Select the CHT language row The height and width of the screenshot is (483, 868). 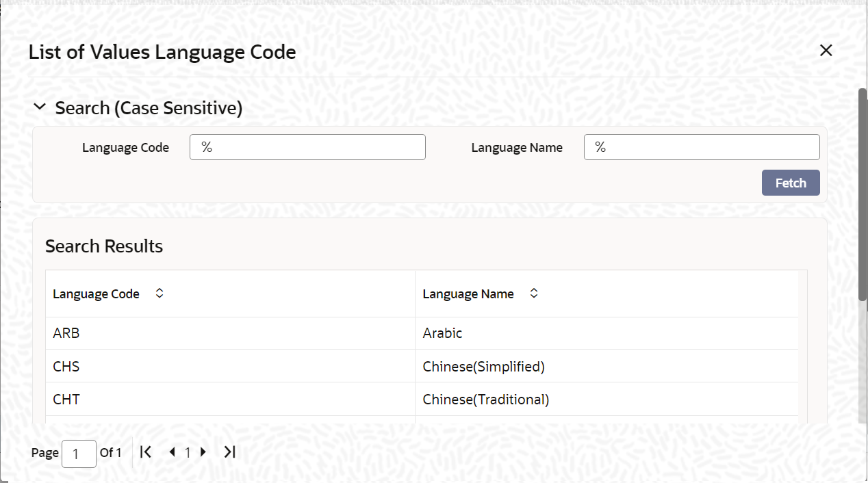tap(66, 399)
